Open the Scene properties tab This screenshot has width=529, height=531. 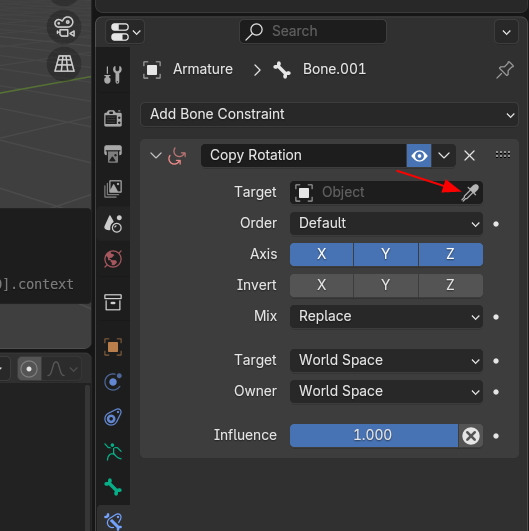point(113,224)
